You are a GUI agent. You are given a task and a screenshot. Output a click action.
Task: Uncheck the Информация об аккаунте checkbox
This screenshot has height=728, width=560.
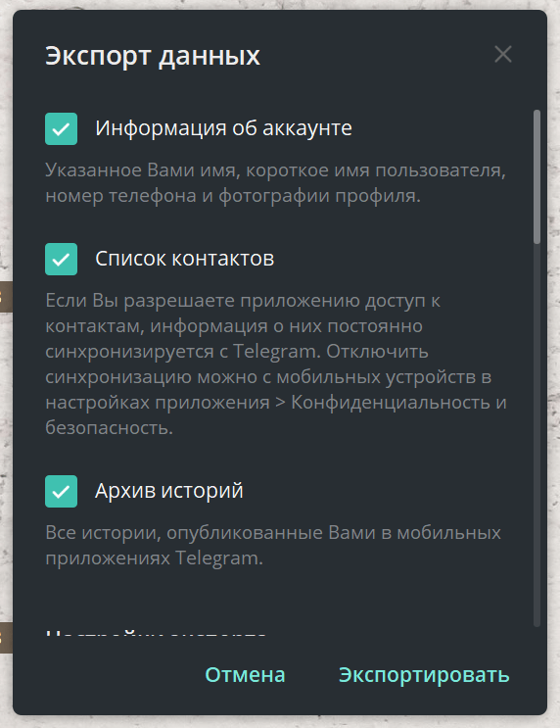tap(62, 128)
